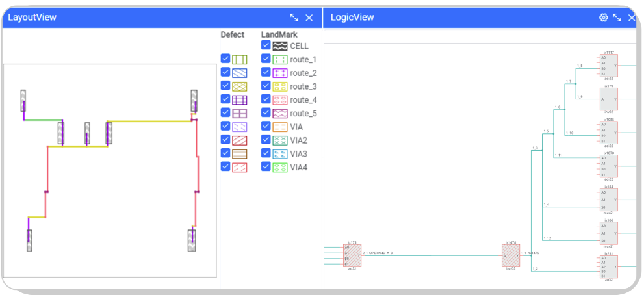Uncheck the first Defect checkbox
This screenshot has height=299, width=644.
click(225, 59)
